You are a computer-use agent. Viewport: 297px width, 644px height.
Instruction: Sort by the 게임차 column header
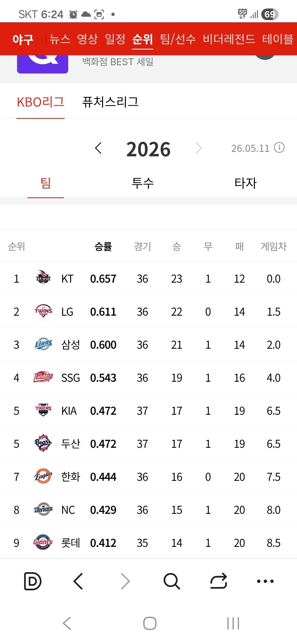pyautogui.click(x=274, y=246)
